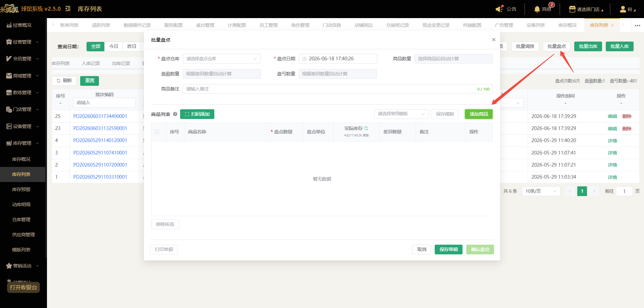This screenshot has height=308, width=644.
Task: Click the user avatar icon in header
Action: [623, 9]
